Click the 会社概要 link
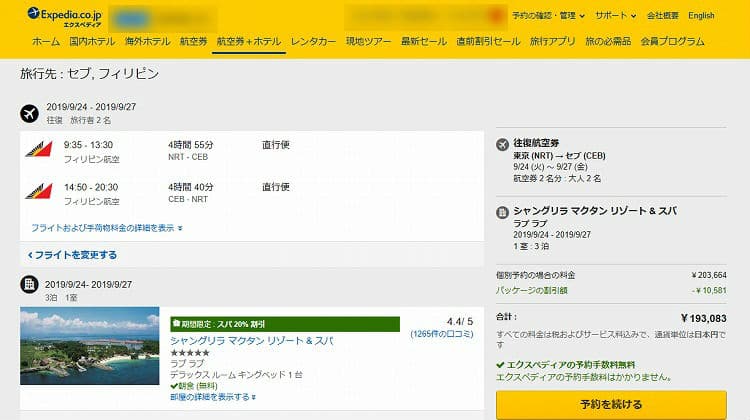The width and height of the screenshot is (750, 420). click(x=662, y=16)
